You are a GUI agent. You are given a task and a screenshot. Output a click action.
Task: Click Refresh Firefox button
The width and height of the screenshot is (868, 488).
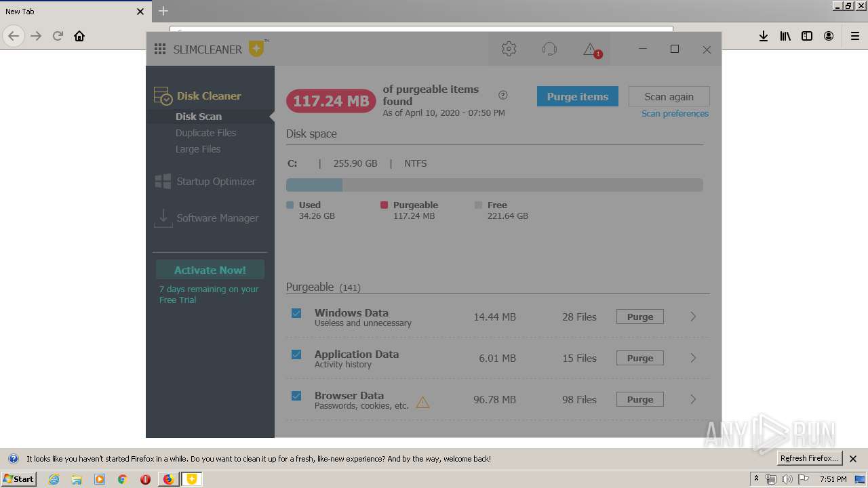[810, 458]
